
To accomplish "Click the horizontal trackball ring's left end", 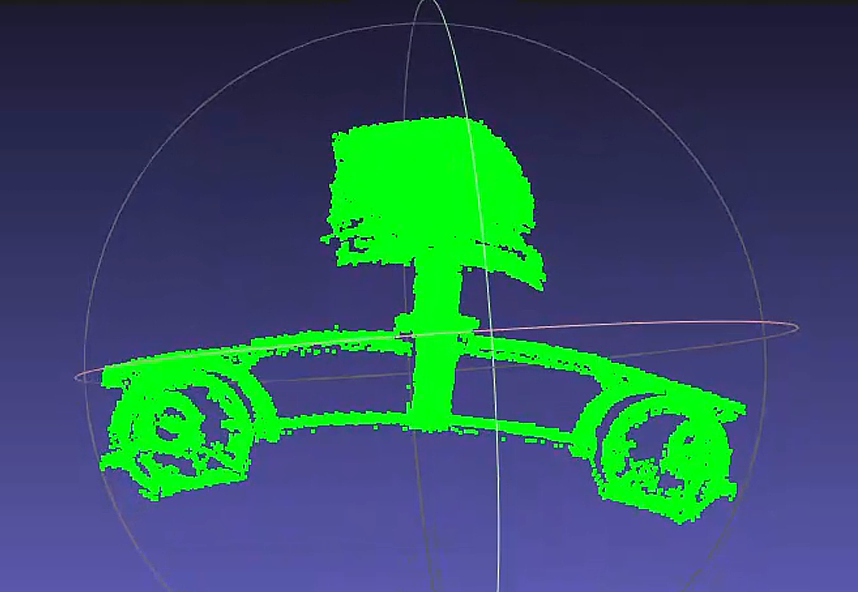I will pyautogui.click(x=78, y=378).
